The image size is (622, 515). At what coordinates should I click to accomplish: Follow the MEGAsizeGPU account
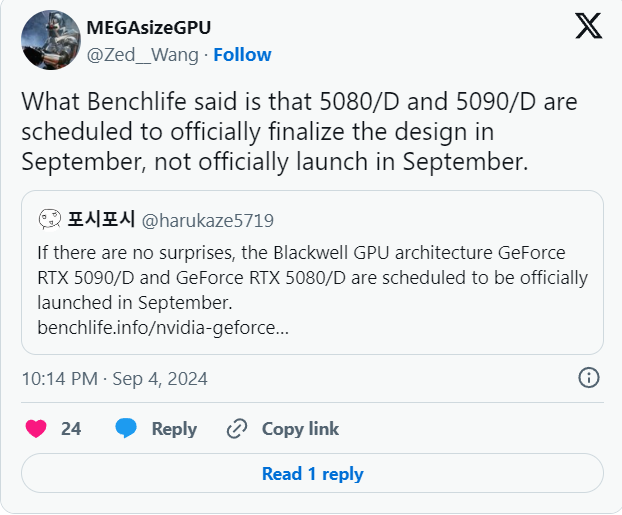coord(242,54)
